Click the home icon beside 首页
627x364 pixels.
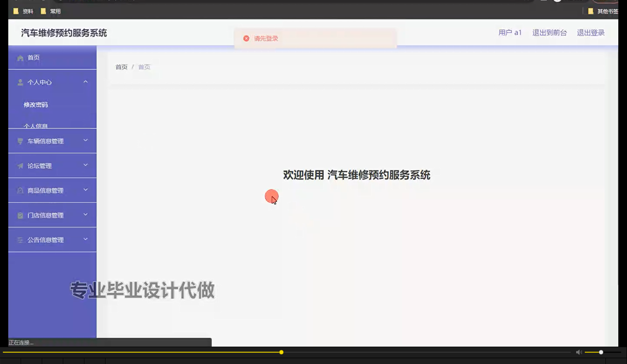[x=20, y=58]
